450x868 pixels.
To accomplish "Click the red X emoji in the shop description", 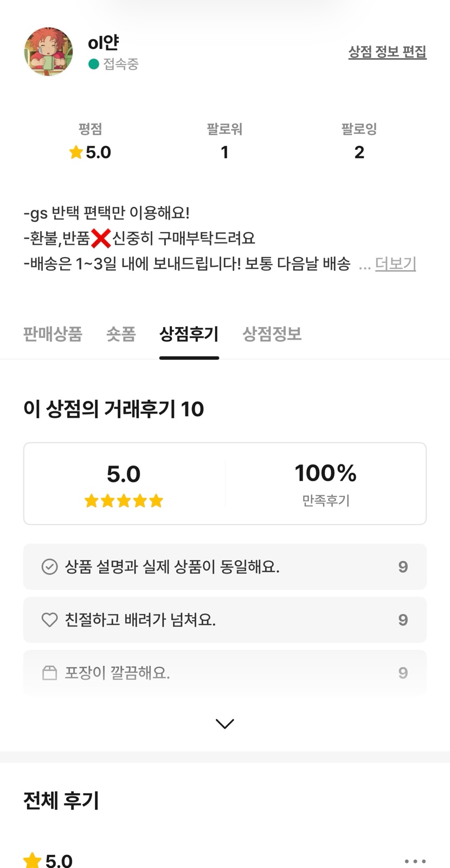I will 101,238.
